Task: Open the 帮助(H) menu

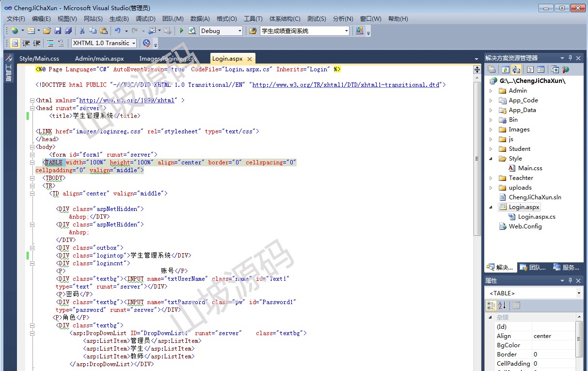Action: point(398,18)
